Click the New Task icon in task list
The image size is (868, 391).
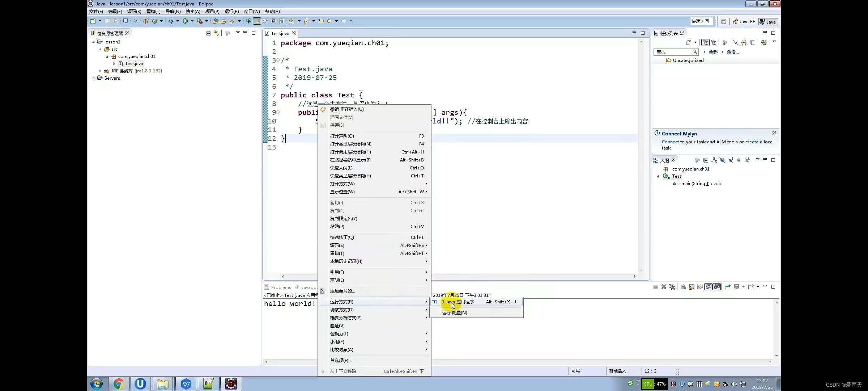pos(689,43)
